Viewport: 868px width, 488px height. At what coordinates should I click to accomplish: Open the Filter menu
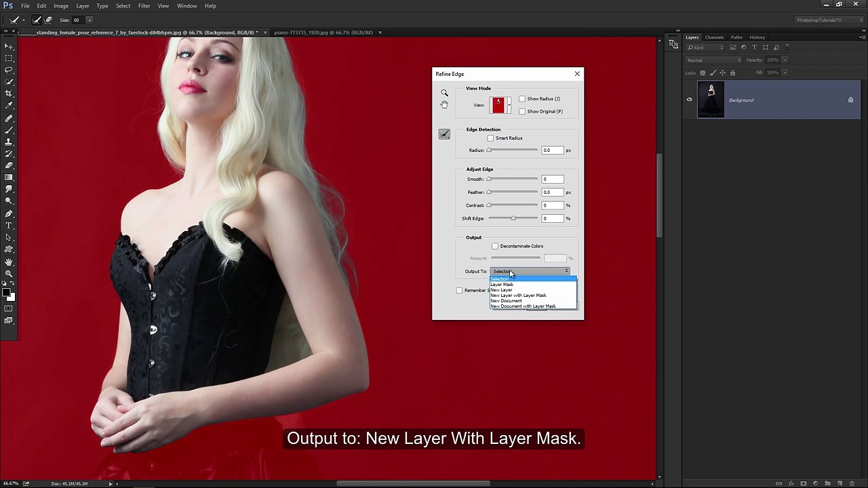tap(144, 6)
